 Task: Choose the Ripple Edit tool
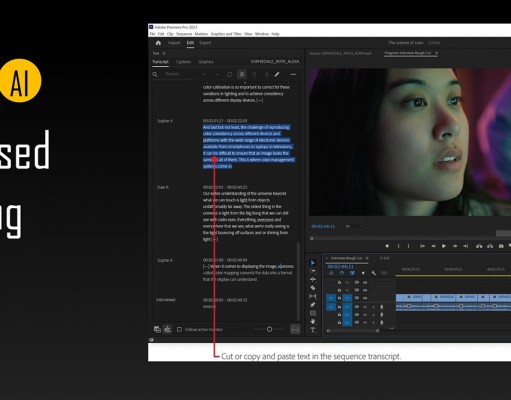(x=313, y=279)
